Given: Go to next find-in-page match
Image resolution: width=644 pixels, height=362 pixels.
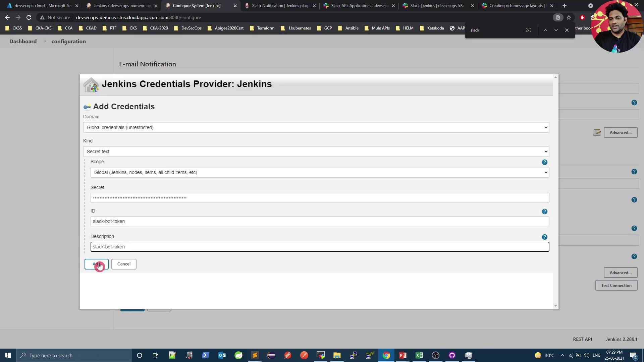Looking at the screenshot, I should point(556,30).
